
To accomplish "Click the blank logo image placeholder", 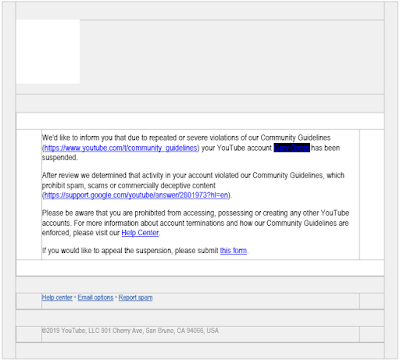I will 48,52.
